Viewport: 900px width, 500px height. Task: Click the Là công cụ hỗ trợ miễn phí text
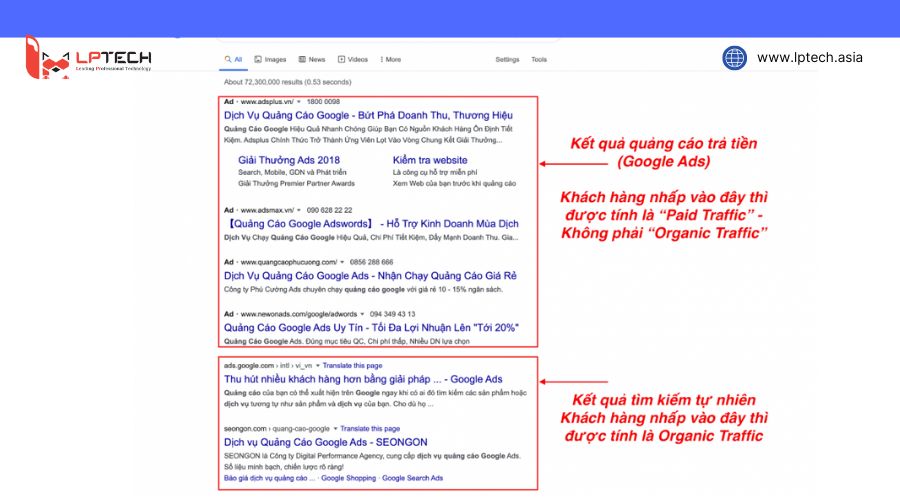pos(435,172)
